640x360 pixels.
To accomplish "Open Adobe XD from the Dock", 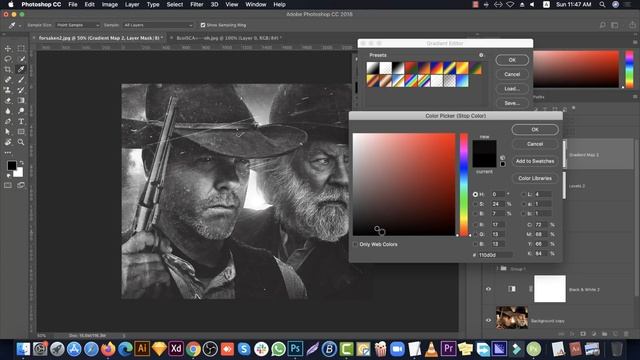I will click(176, 349).
